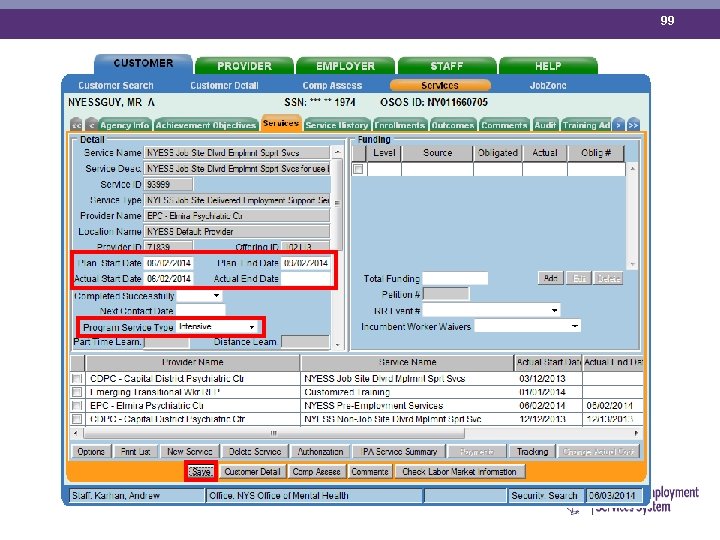Check the Emerging Transitional Wkr row checkbox

tap(77, 392)
